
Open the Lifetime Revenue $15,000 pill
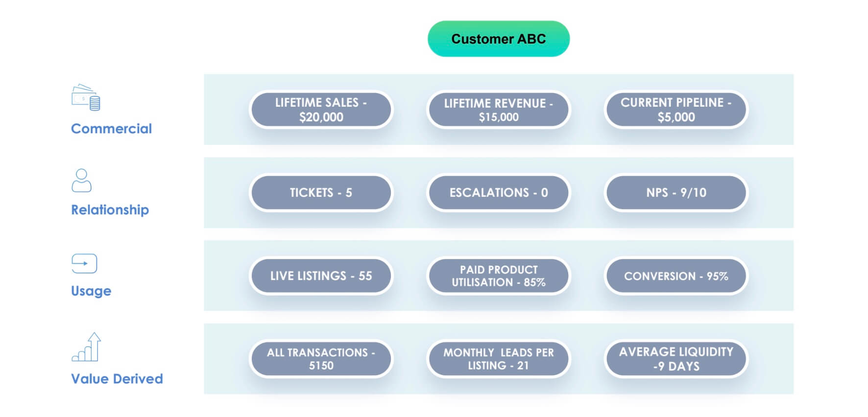pyautogui.click(x=498, y=110)
